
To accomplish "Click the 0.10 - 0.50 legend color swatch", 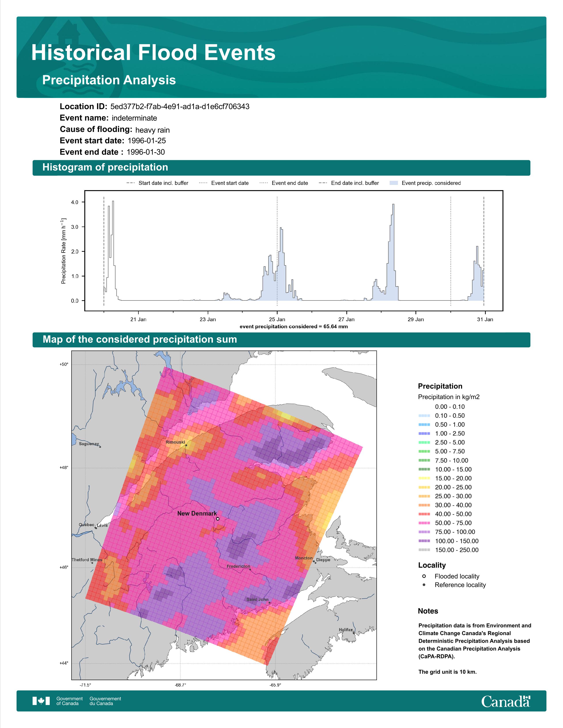I will click(424, 416).
